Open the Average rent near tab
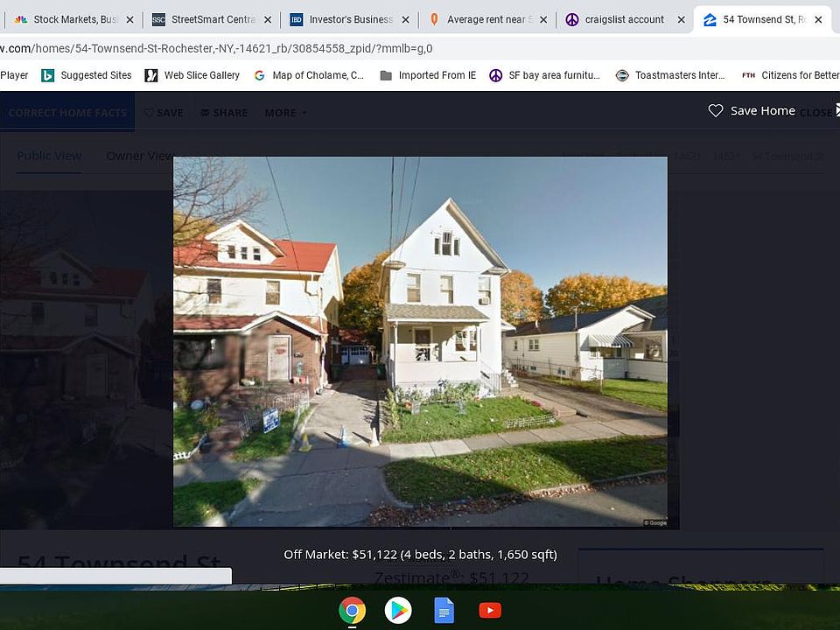This screenshot has height=630, width=840. (487, 20)
